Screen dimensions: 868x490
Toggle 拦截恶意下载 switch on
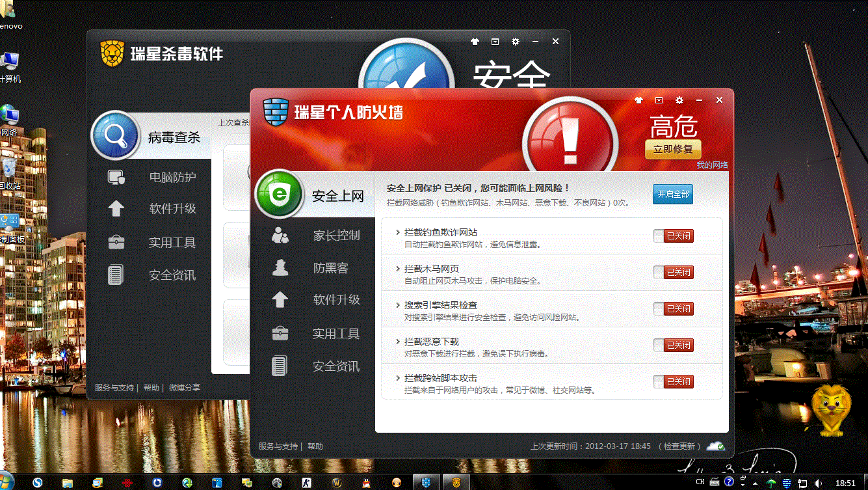674,345
